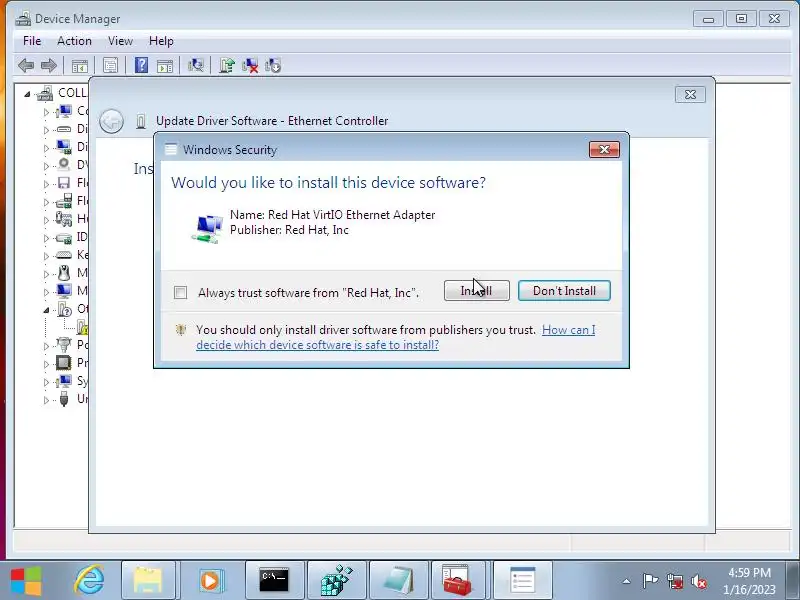This screenshot has height=600, width=800.
Task: Open Windows Explorer folder on the taskbar
Action: point(148,581)
